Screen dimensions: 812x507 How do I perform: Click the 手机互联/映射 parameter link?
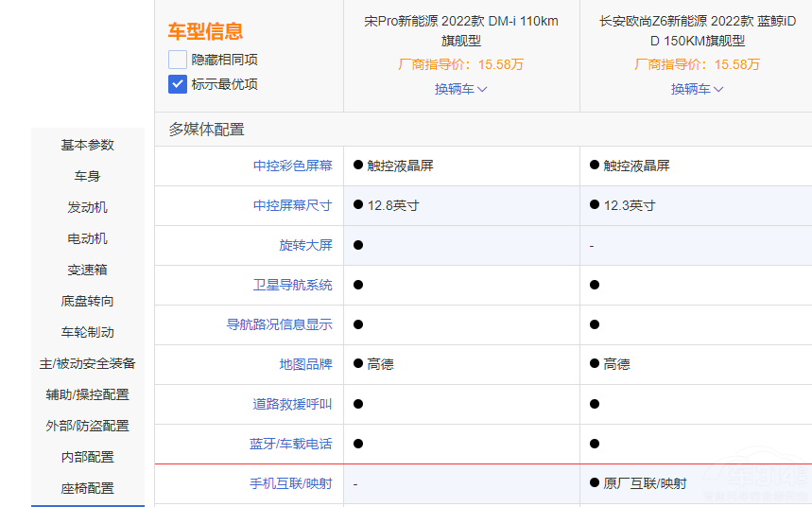point(290,483)
